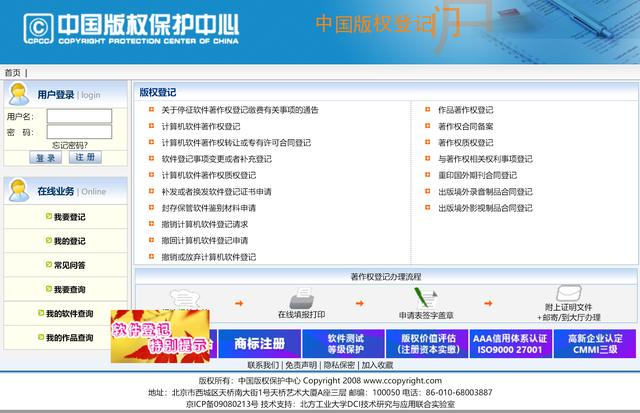Screen dimensions: 640x413
Task: Open 我的登记 in the sidebar
Action: click(70, 241)
